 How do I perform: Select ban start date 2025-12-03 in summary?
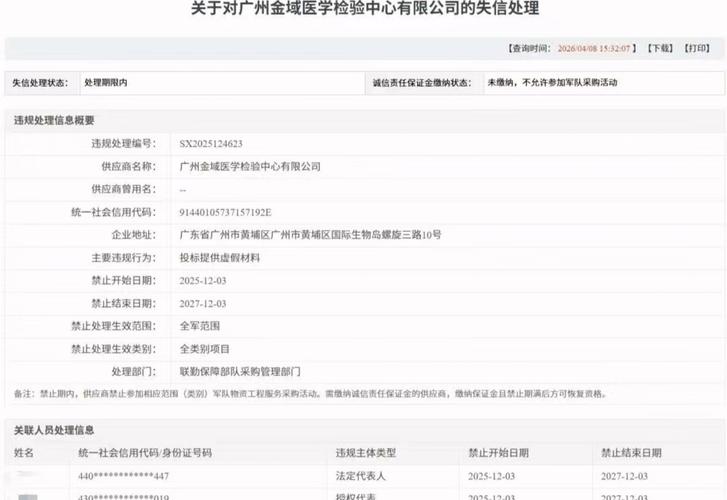tap(203, 281)
